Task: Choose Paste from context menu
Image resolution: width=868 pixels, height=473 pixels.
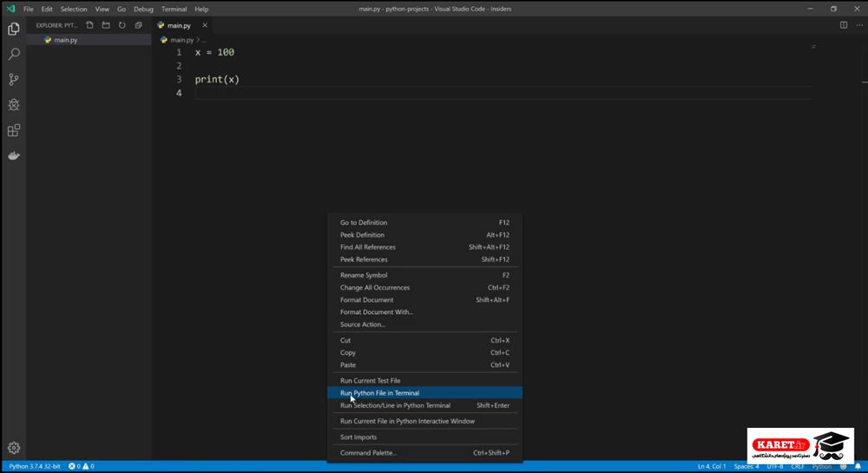Action: pos(424,365)
